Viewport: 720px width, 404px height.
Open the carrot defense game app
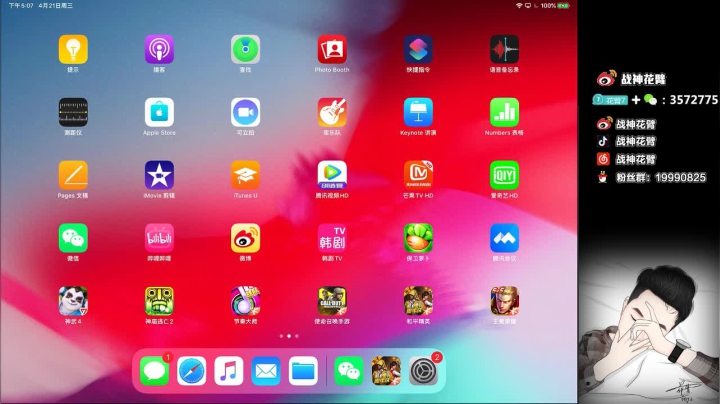pyautogui.click(x=418, y=238)
